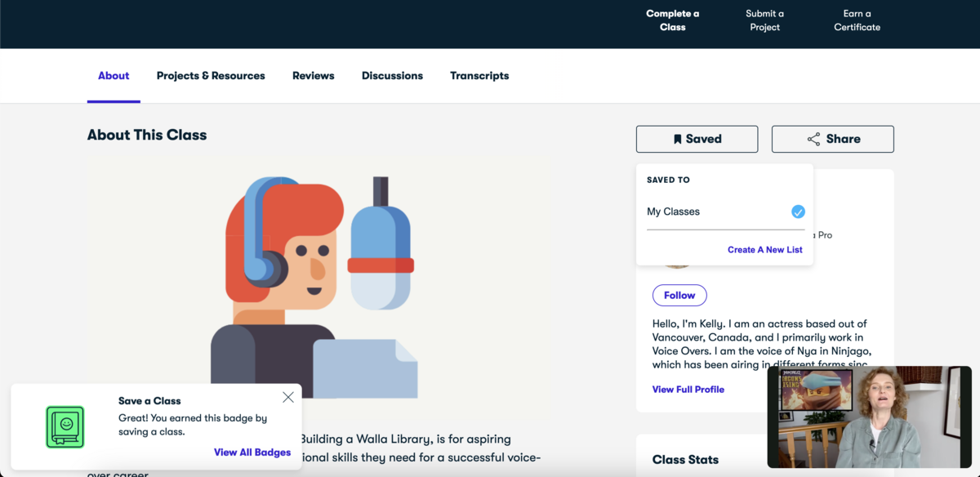
Task: Click the green Save a Class badge icon
Action: coord(65,426)
